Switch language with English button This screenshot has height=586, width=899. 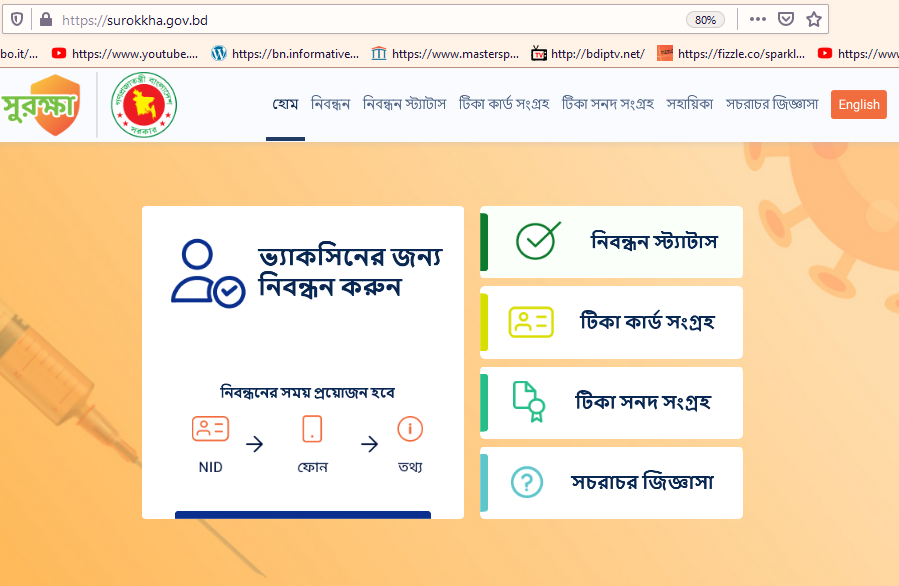click(x=858, y=104)
